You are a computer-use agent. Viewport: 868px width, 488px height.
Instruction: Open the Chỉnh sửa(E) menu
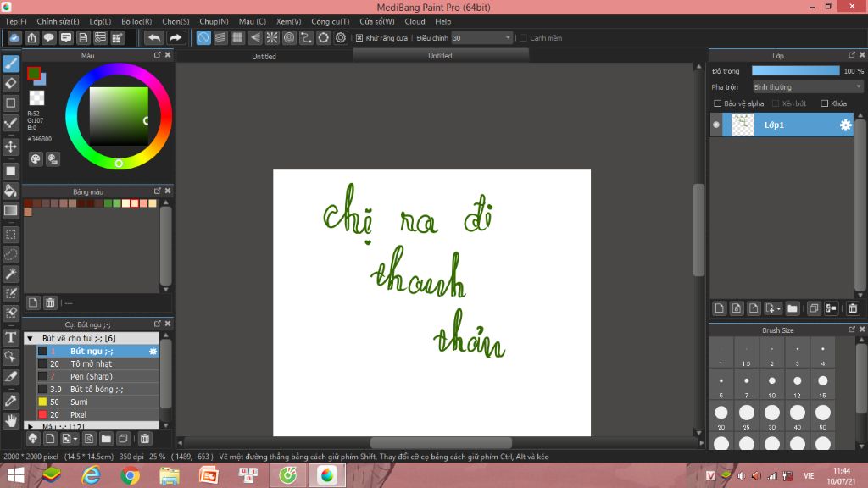(58, 21)
